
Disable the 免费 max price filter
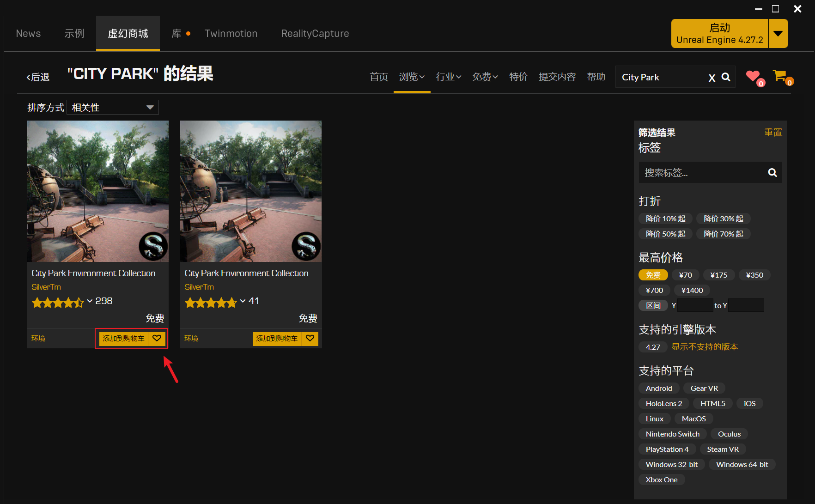click(x=653, y=275)
